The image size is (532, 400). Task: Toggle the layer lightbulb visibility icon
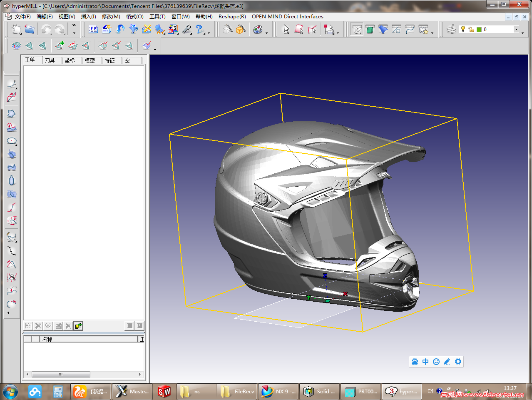coord(463,29)
